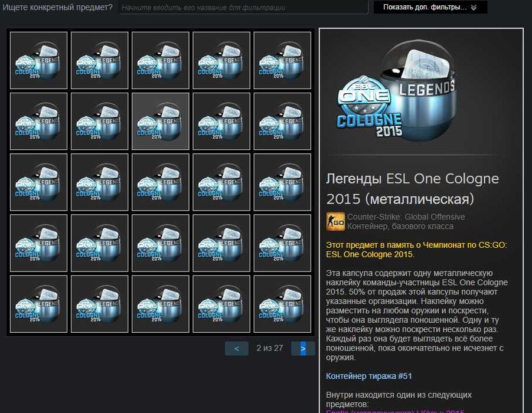Click 'Counter-Strike: Global Offensive' game name
Image resolution: width=532 pixels, height=413 pixels.
tap(406, 217)
